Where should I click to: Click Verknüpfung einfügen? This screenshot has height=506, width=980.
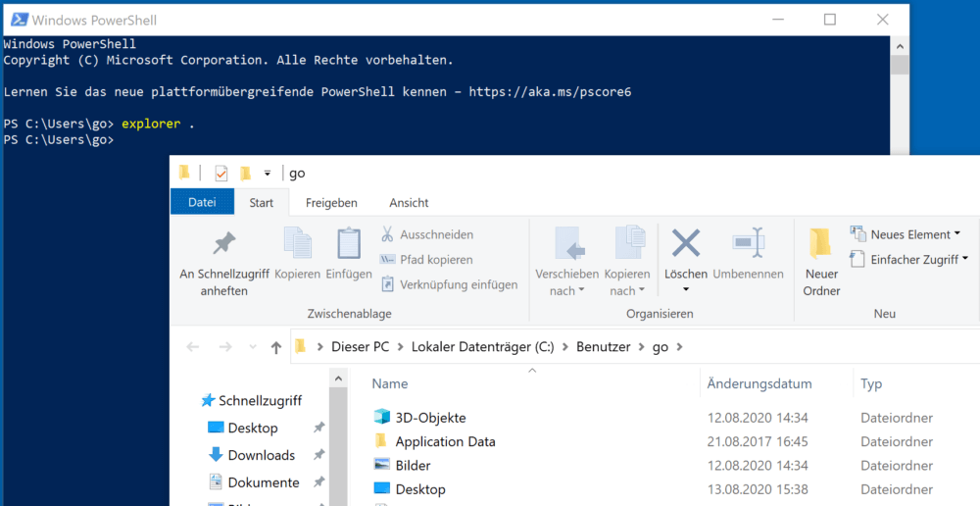pos(450,284)
